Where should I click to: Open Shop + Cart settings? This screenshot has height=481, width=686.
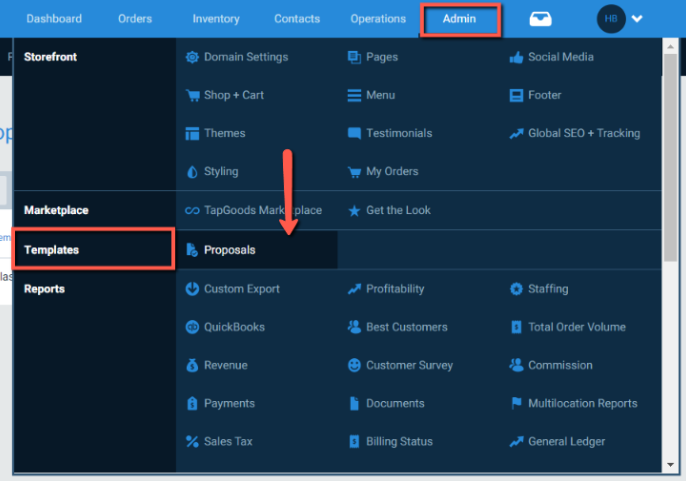(234, 95)
